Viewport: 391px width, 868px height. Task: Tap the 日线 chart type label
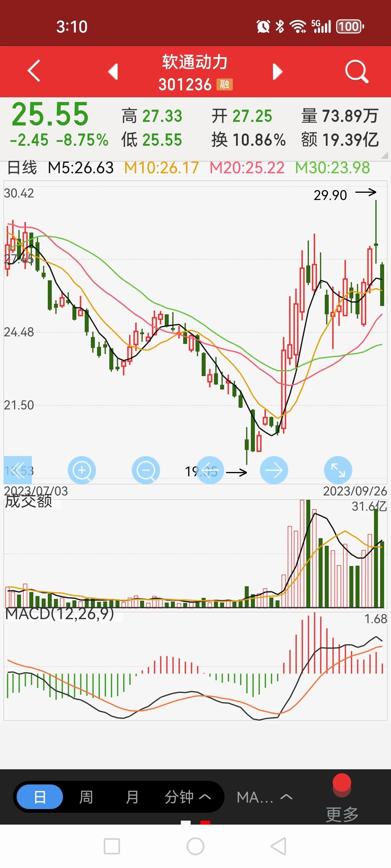(22, 168)
